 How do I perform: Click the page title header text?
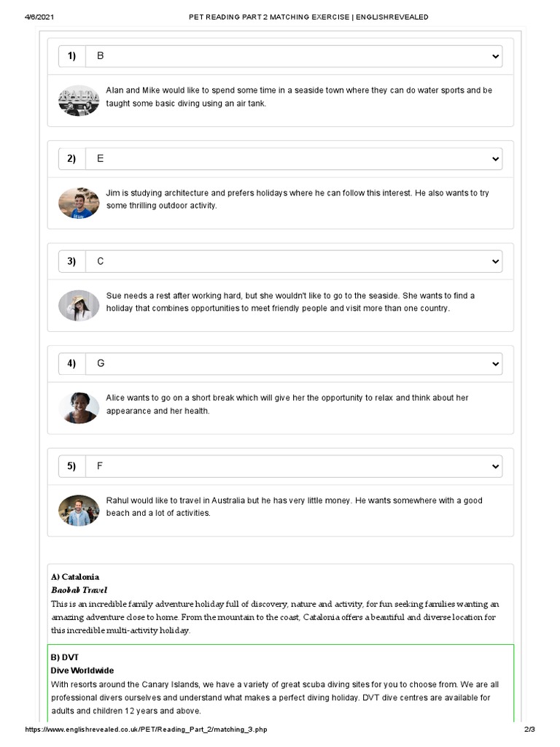click(x=308, y=17)
